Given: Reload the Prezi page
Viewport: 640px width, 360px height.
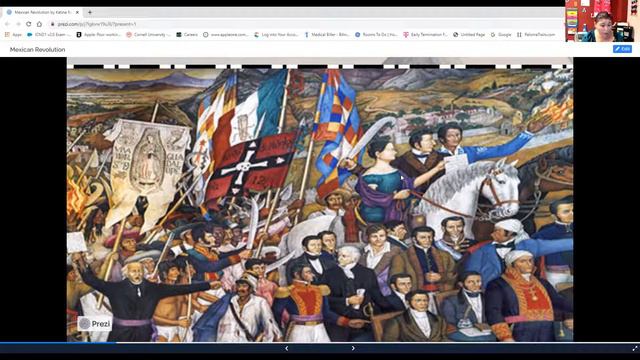Looking at the screenshot, I should coord(28,24).
